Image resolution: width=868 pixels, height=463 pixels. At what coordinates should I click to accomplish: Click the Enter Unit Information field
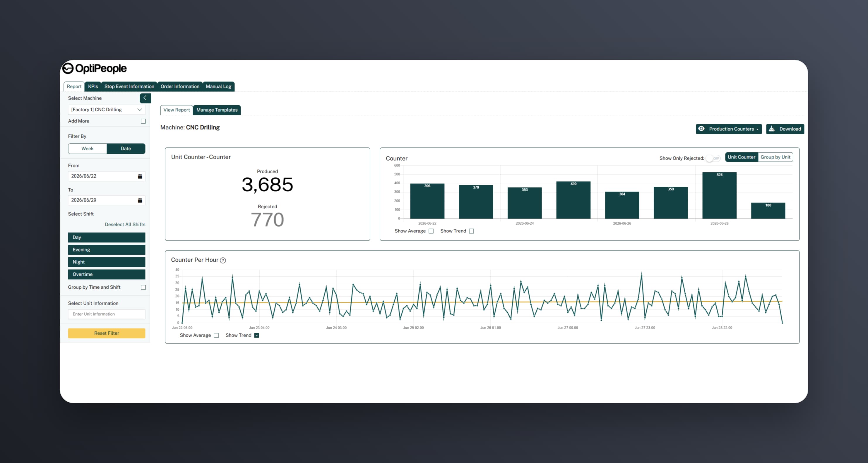click(107, 314)
